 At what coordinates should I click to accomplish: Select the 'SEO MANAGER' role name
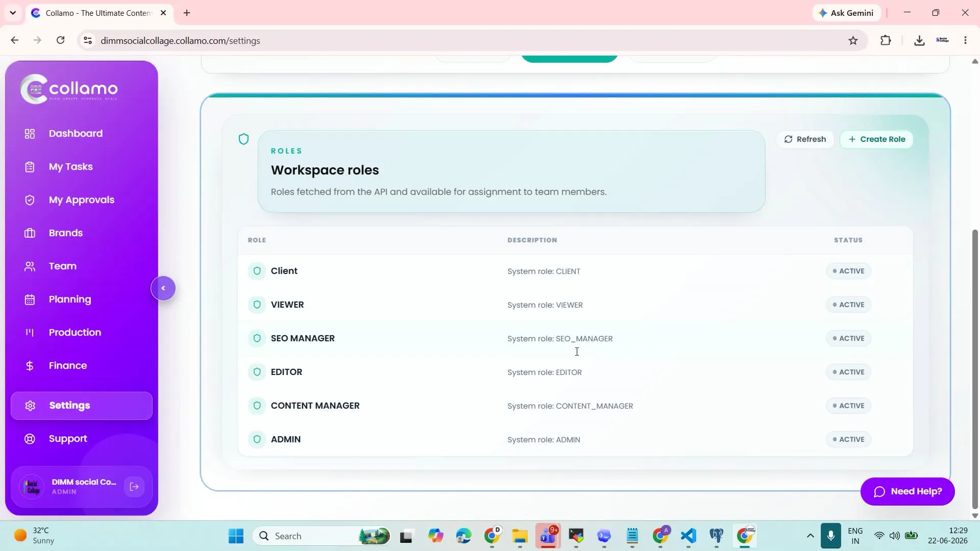pyautogui.click(x=303, y=338)
